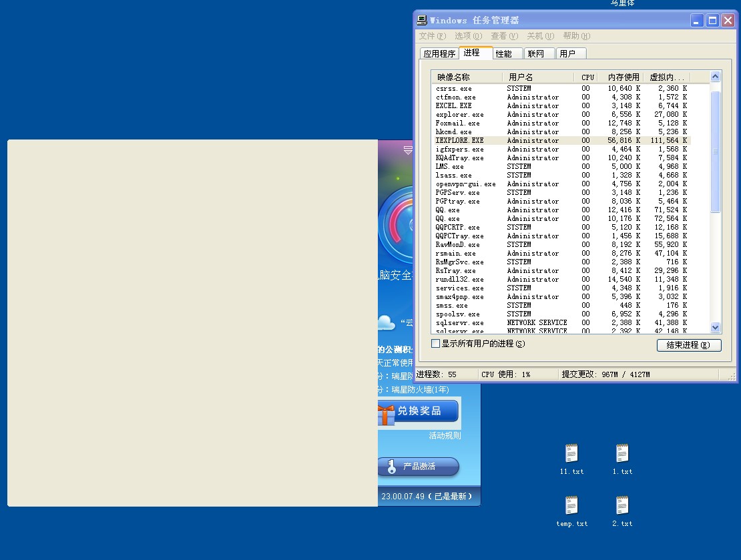Screen dimensions: 741x560
Task: Select the explorer.exe process row
Action: tap(561, 114)
